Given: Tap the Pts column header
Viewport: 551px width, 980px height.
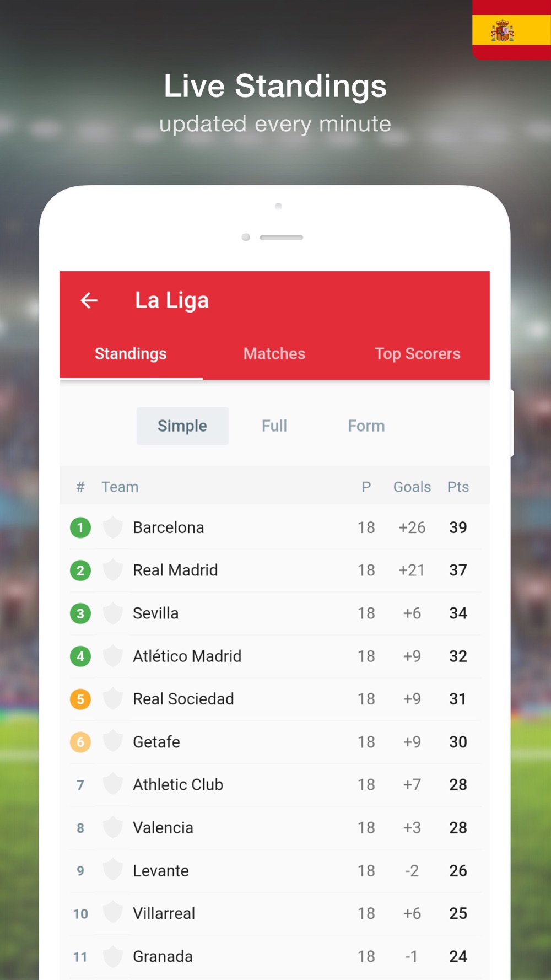Looking at the screenshot, I should 458,487.
